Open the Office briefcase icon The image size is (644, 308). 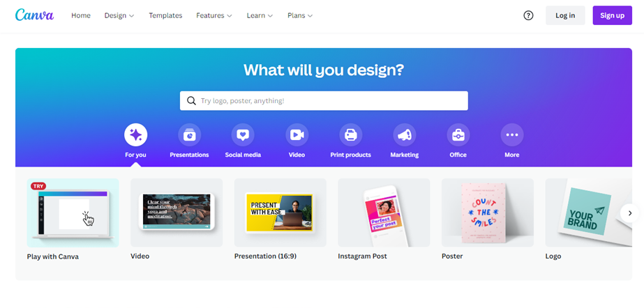(458, 135)
